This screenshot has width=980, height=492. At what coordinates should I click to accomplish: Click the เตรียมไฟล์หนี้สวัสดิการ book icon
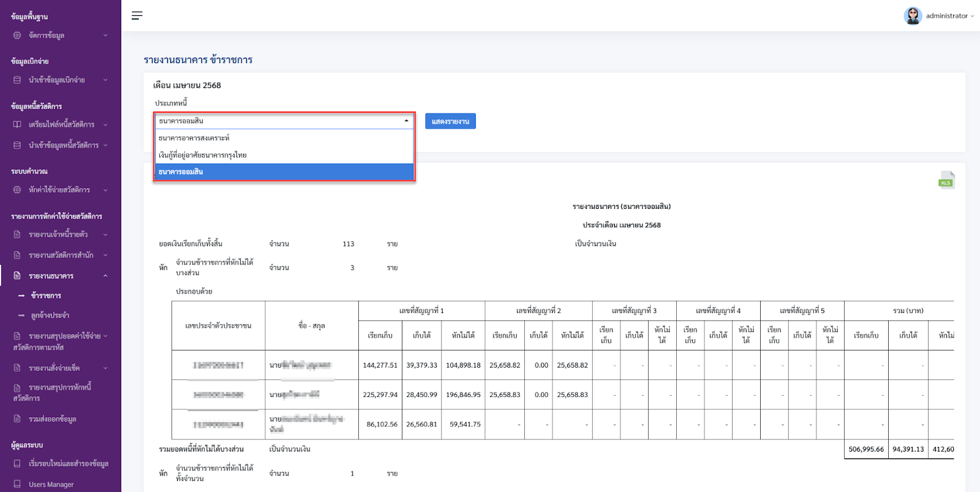[17, 125]
